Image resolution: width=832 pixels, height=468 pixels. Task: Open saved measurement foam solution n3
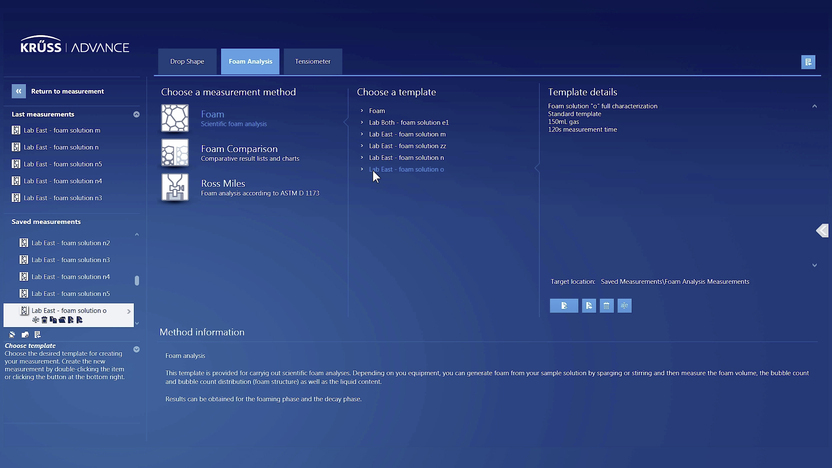coord(70,260)
